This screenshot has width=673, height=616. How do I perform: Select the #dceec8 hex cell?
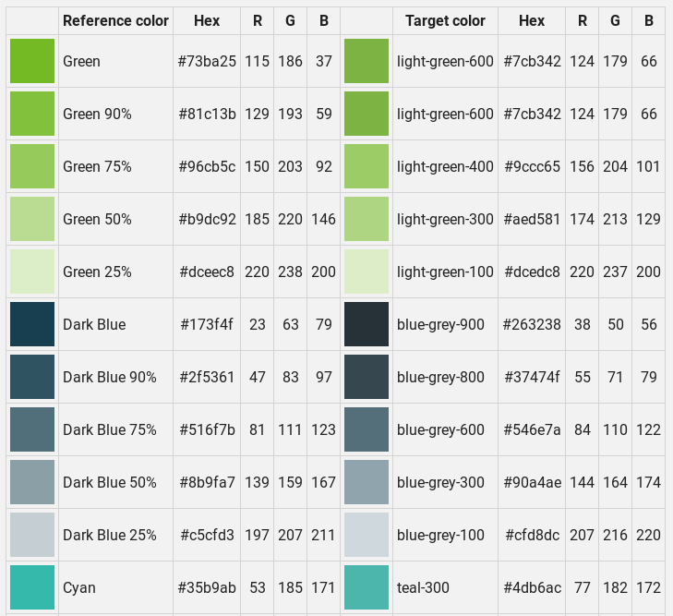point(207,272)
